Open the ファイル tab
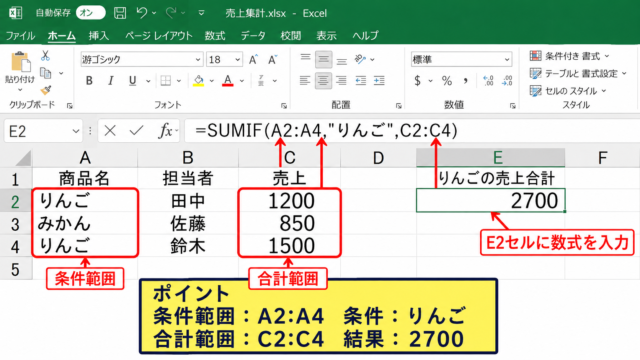640x360 pixels. (x=20, y=36)
